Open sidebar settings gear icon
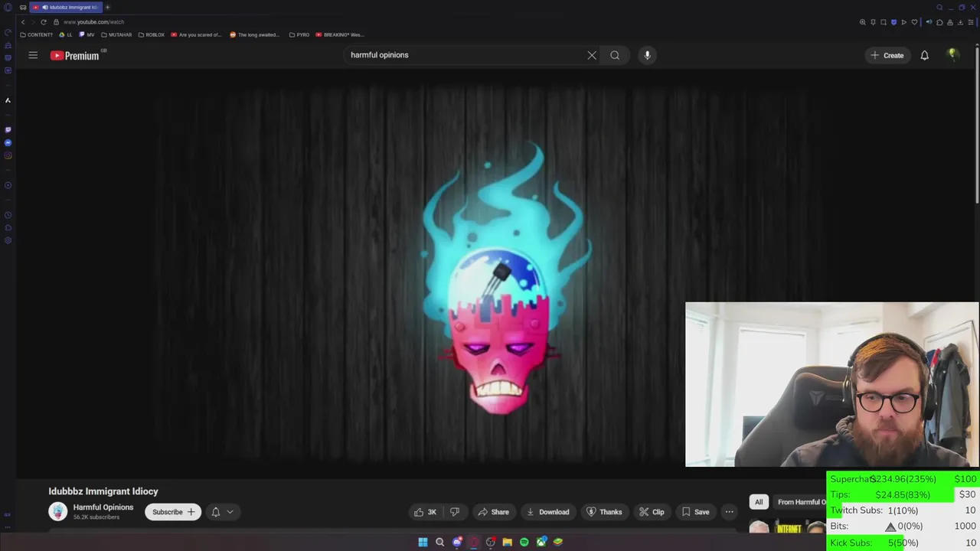 pos(8,240)
